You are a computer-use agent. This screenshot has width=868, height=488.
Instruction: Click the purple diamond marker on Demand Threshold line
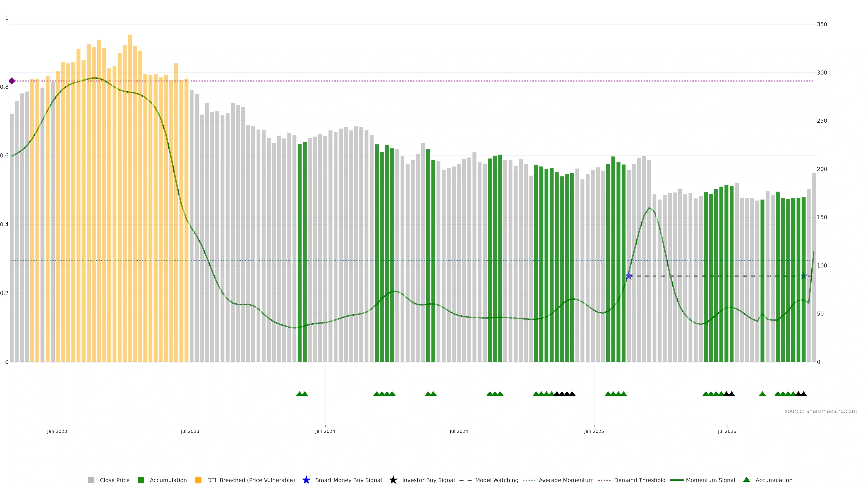[x=12, y=81]
